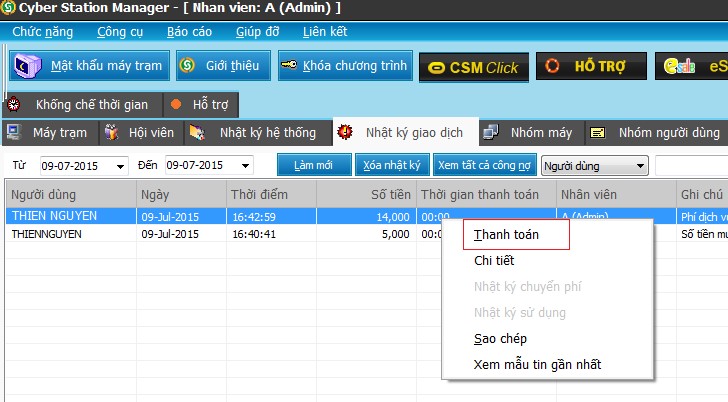Click the HỖ TRỢ banner button
The image size is (728, 402).
(589, 67)
